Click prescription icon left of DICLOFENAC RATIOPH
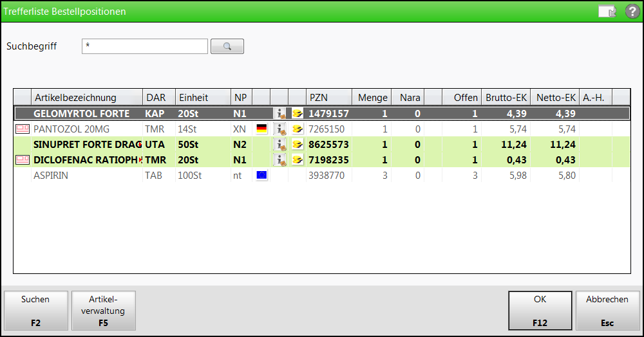This screenshot has height=337, width=644. [22, 160]
